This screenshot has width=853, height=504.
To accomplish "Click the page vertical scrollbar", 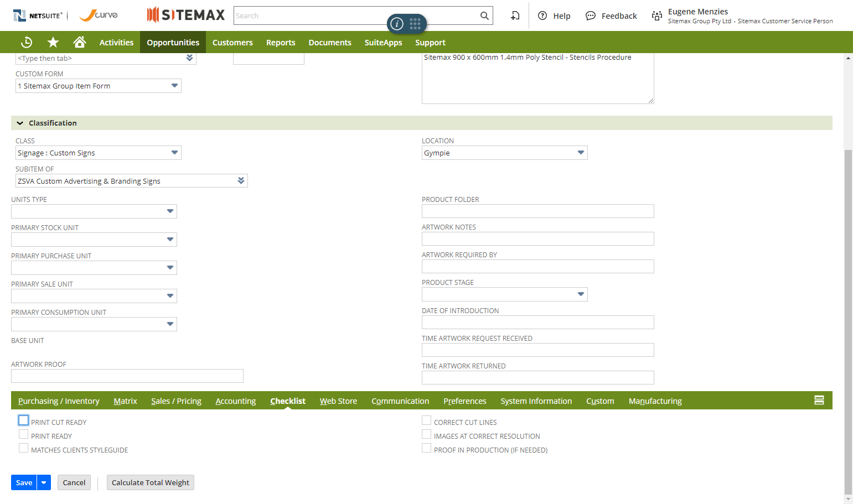I will click(848, 321).
